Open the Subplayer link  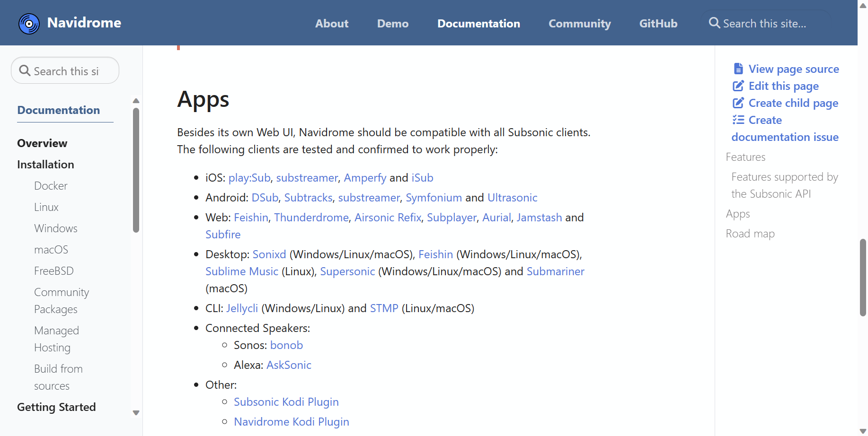pos(452,218)
